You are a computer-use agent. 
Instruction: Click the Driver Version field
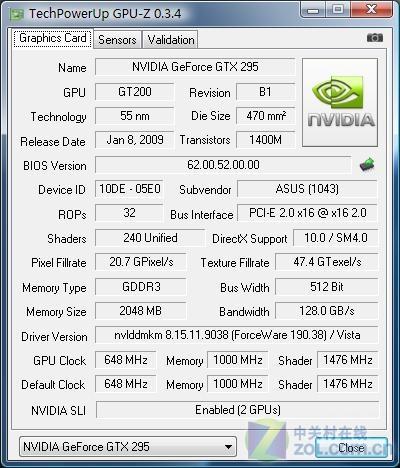(237, 335)
